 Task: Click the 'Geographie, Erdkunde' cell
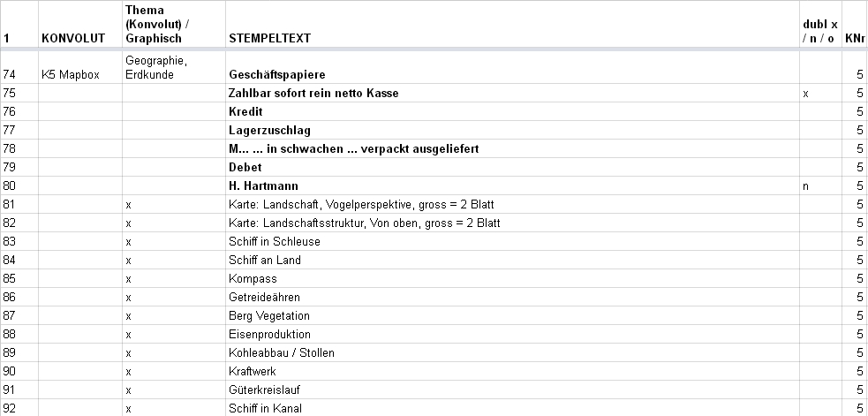point(174,68)
